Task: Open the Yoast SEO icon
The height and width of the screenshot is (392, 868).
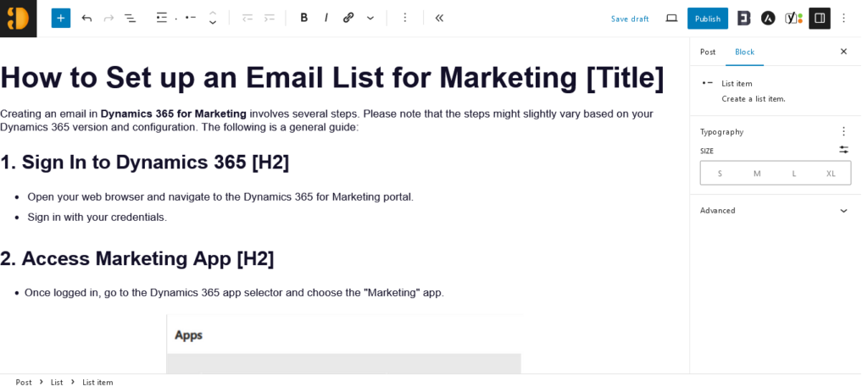Action: (x=793, y=19)
